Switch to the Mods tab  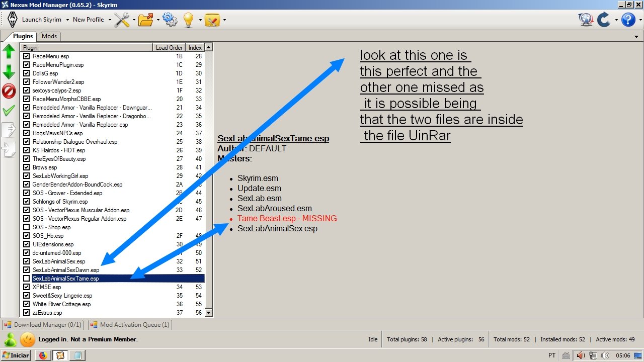pos(49,36)
